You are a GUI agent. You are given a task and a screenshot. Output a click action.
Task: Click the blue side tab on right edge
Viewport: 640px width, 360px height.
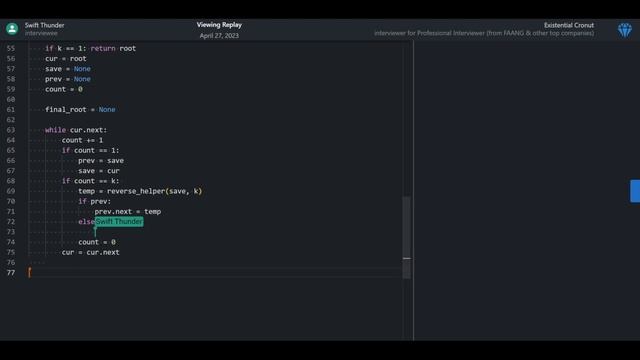635,191
